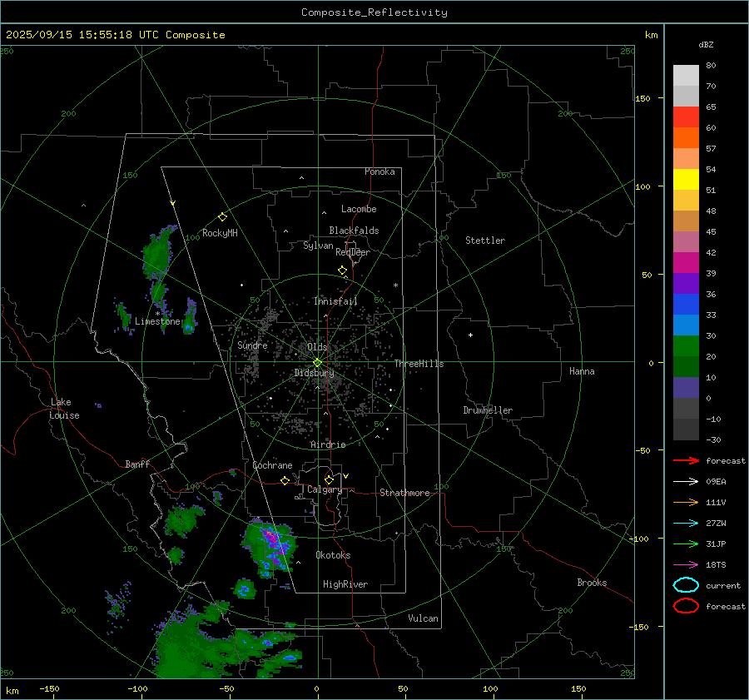Select the cyan 27ZW arrow icon

[686, 524]
